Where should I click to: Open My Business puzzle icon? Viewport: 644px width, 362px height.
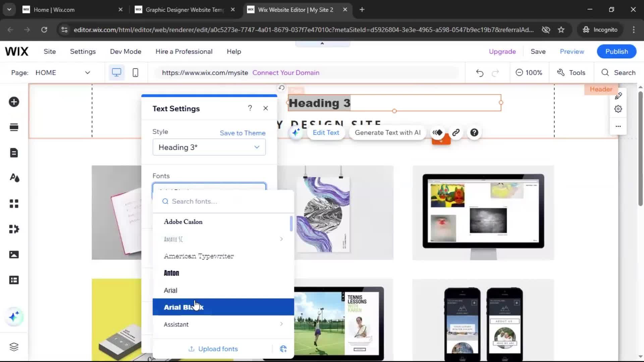click(x=14, y=229)
